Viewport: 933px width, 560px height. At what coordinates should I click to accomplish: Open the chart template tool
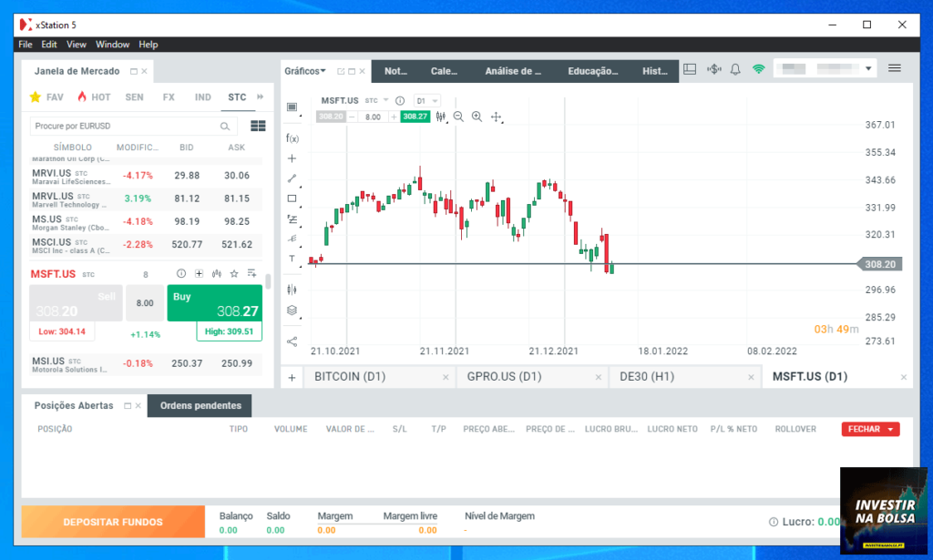click(292, 107)
